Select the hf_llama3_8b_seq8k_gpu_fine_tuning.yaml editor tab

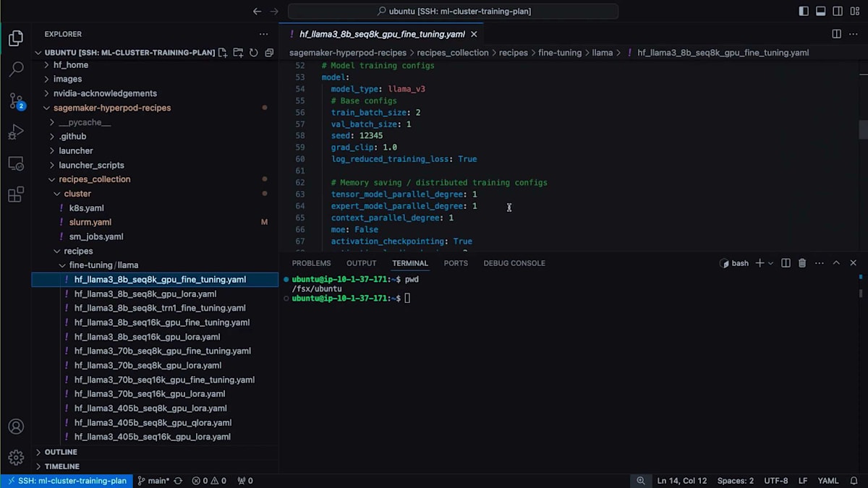point(382,34)
